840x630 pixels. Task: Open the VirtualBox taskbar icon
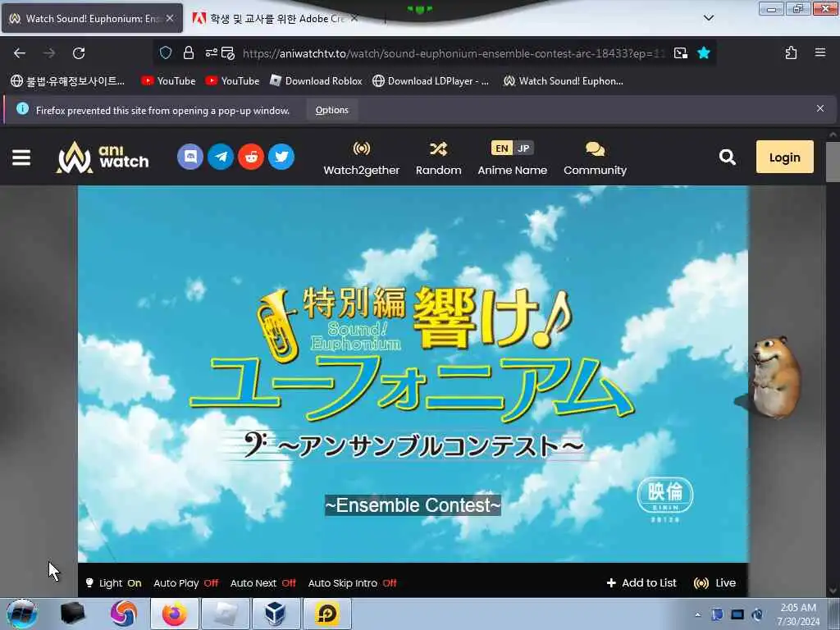click(x=276, y=614)
